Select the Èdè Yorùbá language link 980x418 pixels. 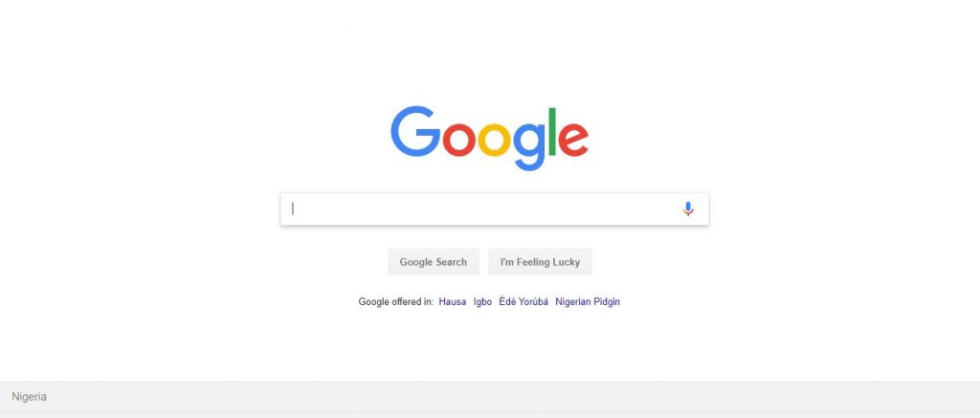(x=523, y=302)
